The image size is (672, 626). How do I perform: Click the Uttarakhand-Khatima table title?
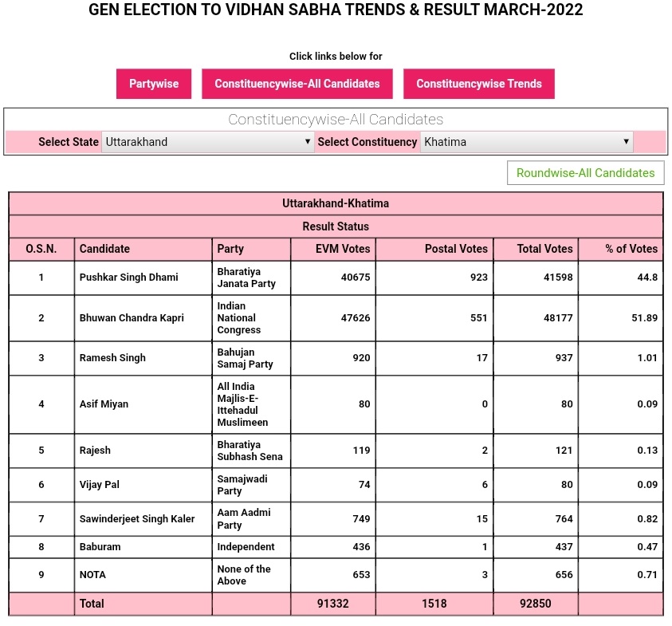pyautogui.click(x=336, y=203)
